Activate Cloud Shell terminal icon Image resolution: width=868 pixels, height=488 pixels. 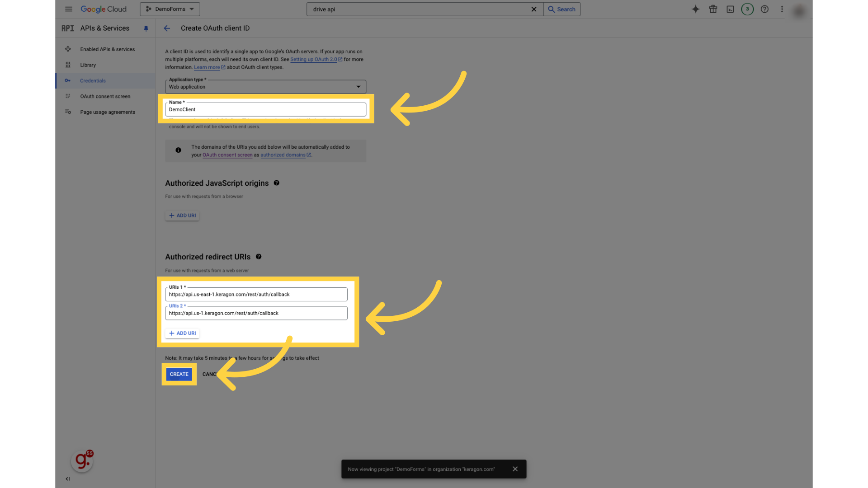[x=730, y=9]
